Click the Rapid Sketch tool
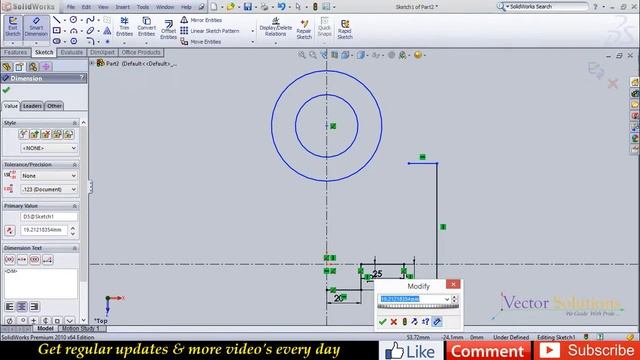This screenshot has height=360, width=640. click(x=345, y=29)
